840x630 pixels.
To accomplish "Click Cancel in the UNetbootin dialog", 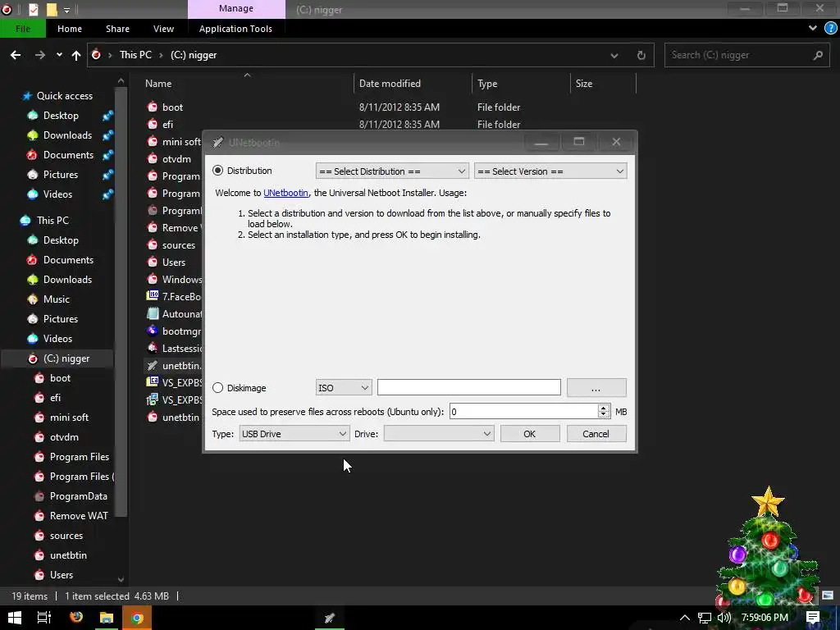I will click(596, 433).
